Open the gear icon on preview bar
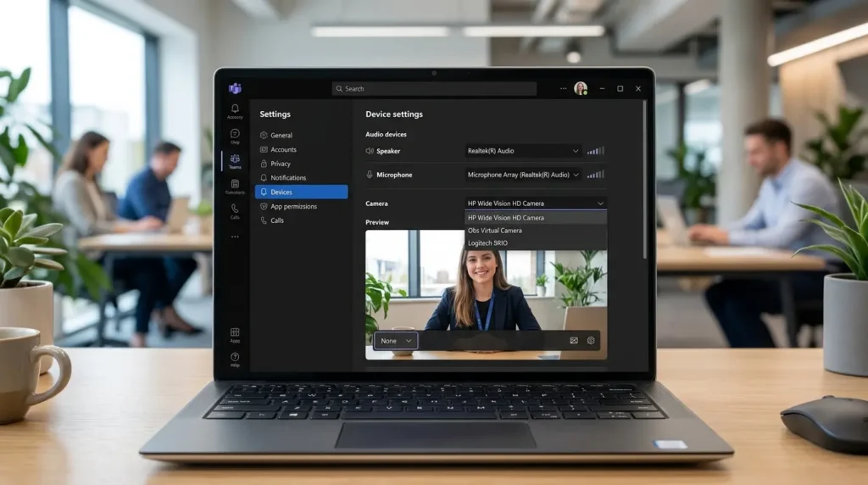 tap(591, 341)
